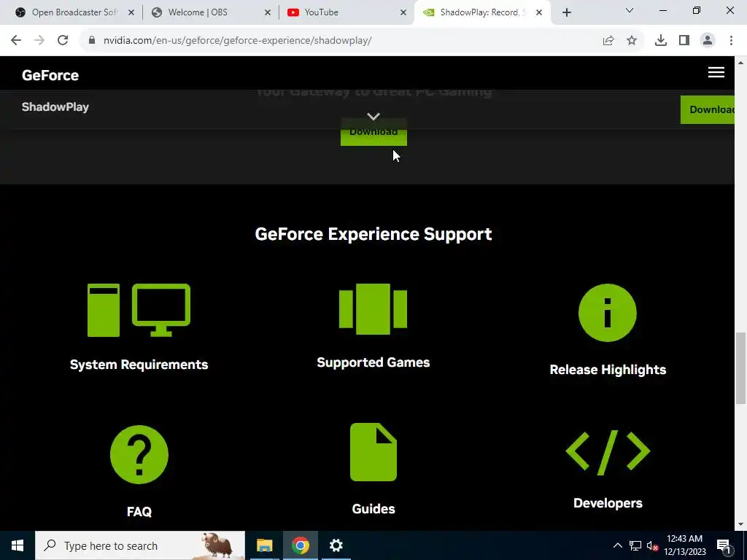Click the Chrome taskbar icon
This screenshot has height=560, width=747.
pos(300,545)
